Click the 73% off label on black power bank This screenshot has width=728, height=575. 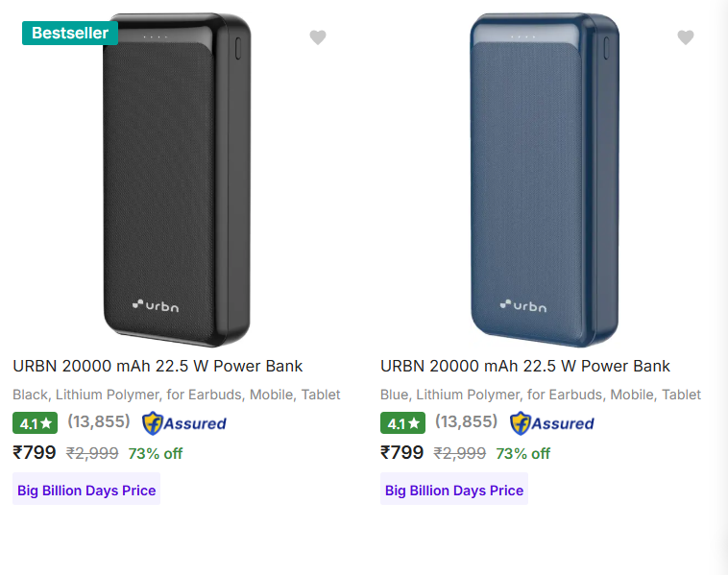(156, 454)
